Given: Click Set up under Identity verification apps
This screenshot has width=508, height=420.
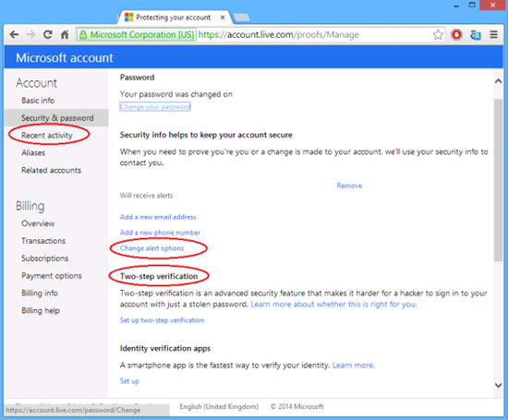Looking at the screenshot, I should coord(129,381).
